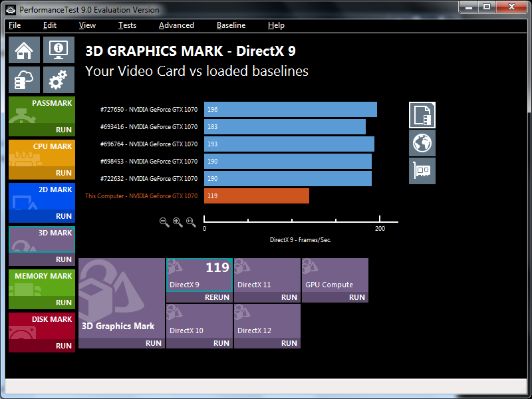Open the Advanced menu
This screenshot has height=399, width=532.
[176, 25]
